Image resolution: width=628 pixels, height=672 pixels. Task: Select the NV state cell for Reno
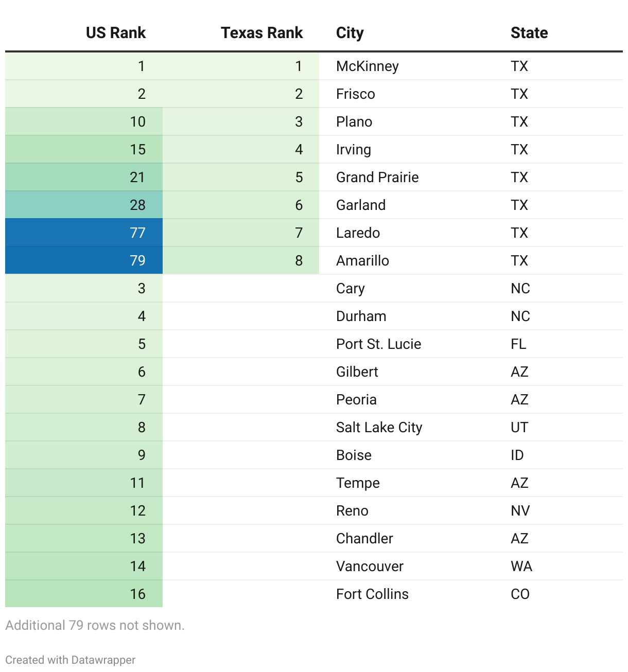[520, 511]
